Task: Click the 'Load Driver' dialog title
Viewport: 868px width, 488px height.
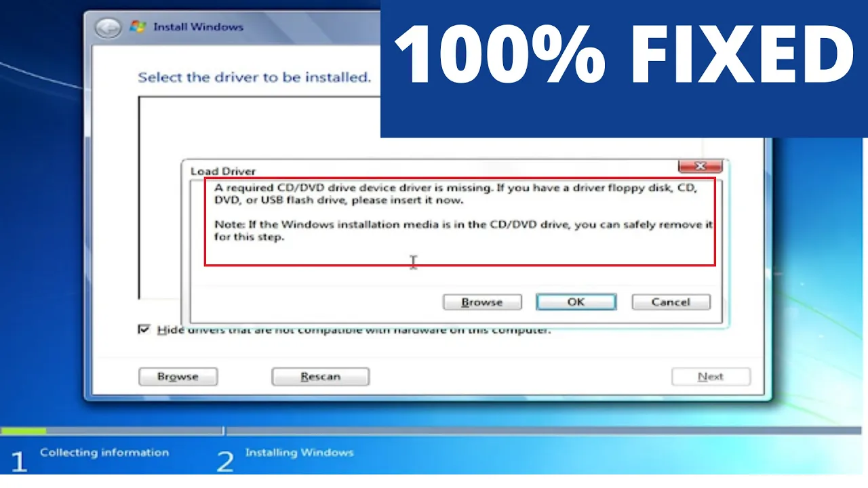Action: [x=223, y=171]
